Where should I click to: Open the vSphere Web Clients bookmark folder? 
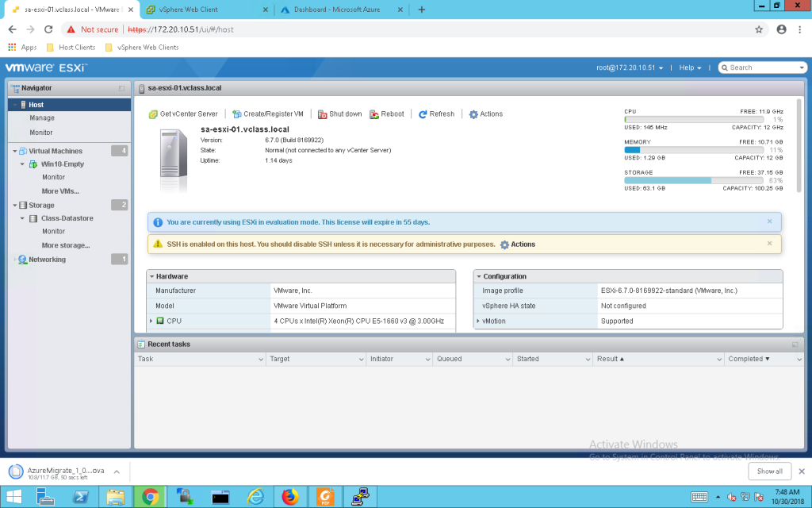[x=142, y=47]
